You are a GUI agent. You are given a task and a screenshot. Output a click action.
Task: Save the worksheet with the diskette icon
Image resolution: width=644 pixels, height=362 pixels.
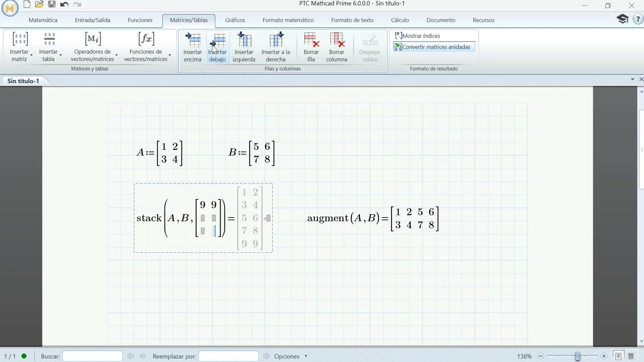point(51,5)
